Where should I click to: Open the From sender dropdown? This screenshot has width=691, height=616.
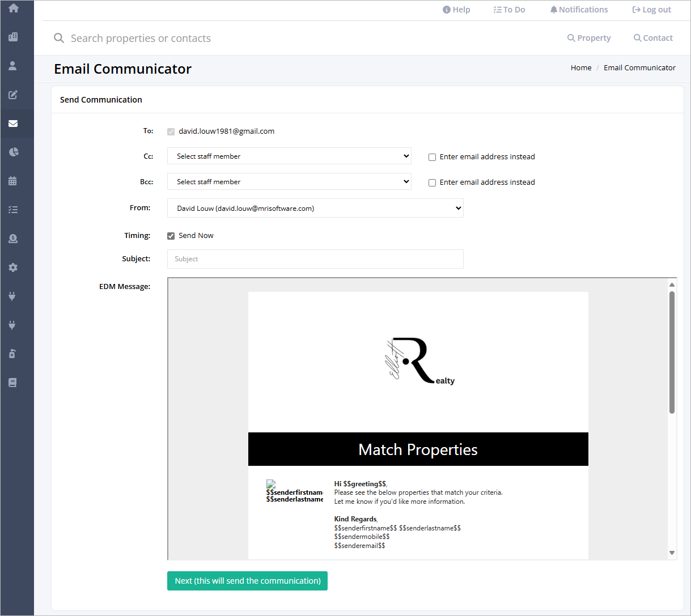315,208
